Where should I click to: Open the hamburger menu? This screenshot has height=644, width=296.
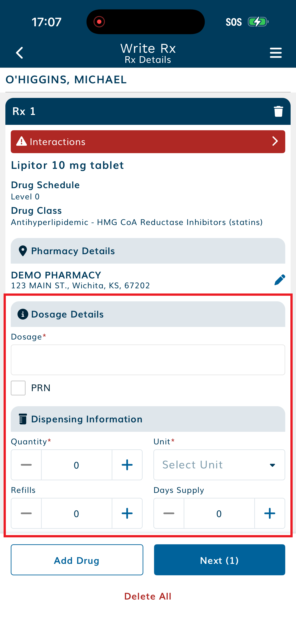(276, 53)
